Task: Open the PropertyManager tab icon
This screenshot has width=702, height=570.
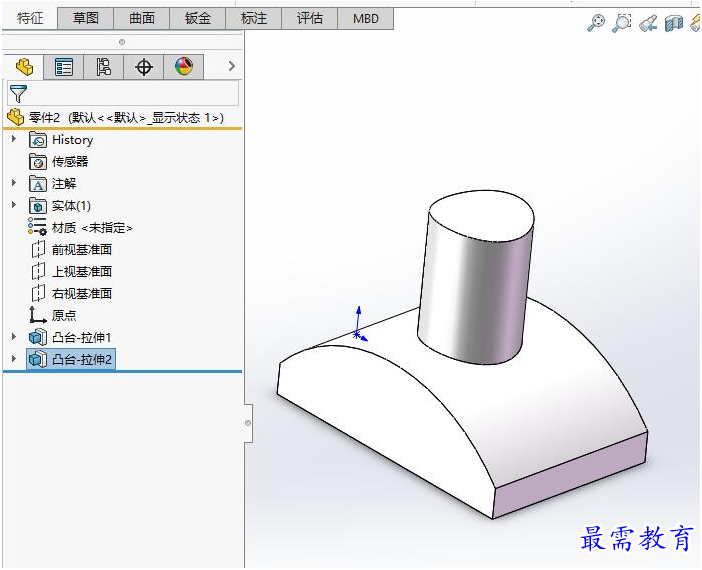Action: 64,68
